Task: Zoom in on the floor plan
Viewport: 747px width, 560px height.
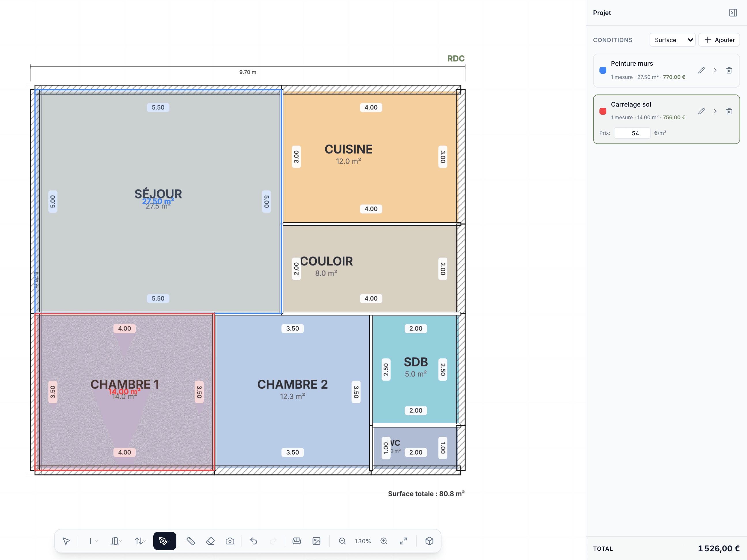Action: 384,541
